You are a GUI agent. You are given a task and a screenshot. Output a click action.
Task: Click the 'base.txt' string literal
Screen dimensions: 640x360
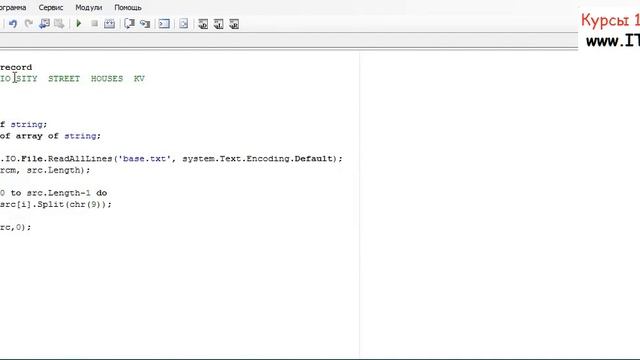coord(144,158)
